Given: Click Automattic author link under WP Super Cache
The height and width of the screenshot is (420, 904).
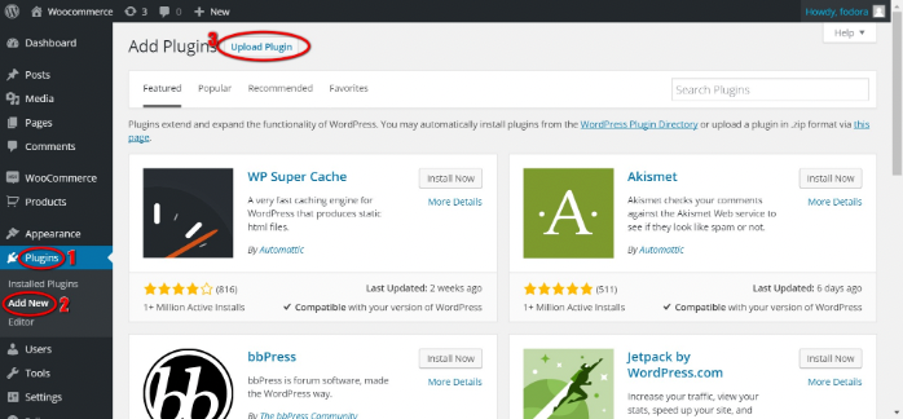Looking at the screenshot, I should [x=281, y=250].
